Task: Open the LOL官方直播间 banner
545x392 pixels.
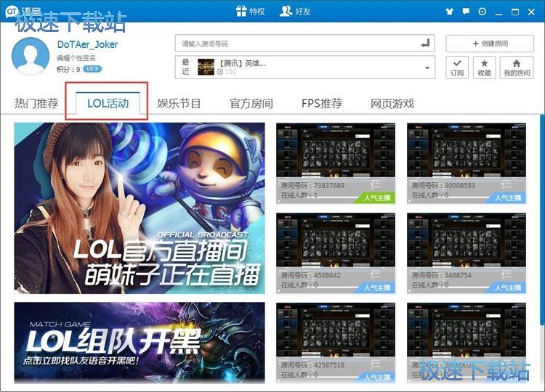Action: [140, 208]
